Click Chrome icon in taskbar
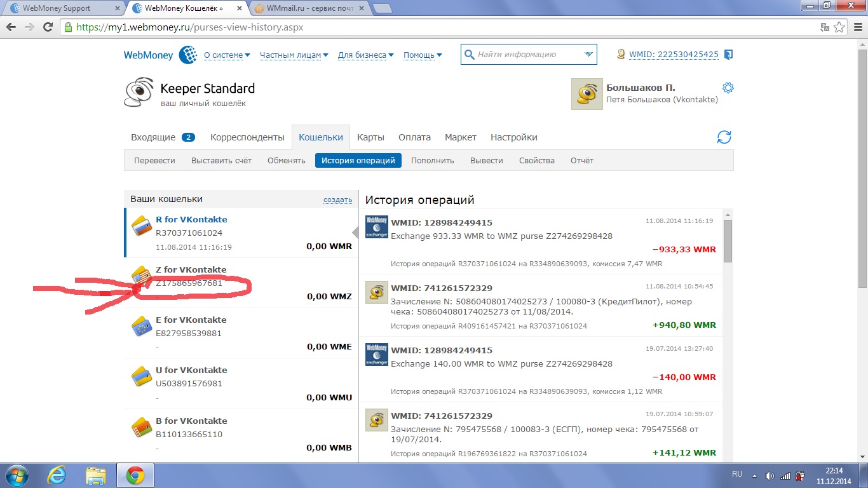Viewport: 868px width, 488px height. click(135, 475)
